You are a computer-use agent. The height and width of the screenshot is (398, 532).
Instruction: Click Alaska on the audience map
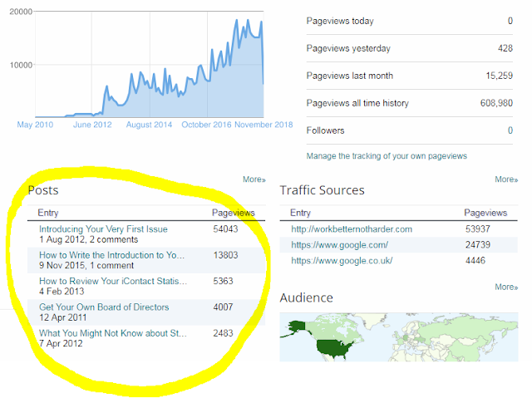298,327
